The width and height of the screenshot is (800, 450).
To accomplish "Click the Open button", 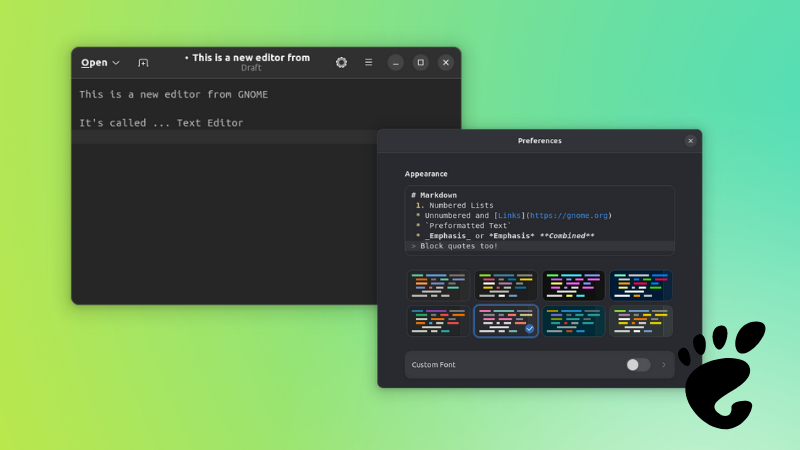I will point(94,63).
